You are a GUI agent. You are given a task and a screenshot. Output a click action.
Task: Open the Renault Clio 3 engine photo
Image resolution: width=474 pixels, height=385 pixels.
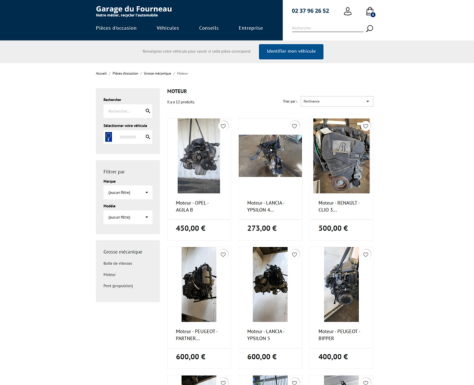coord(341,156)
